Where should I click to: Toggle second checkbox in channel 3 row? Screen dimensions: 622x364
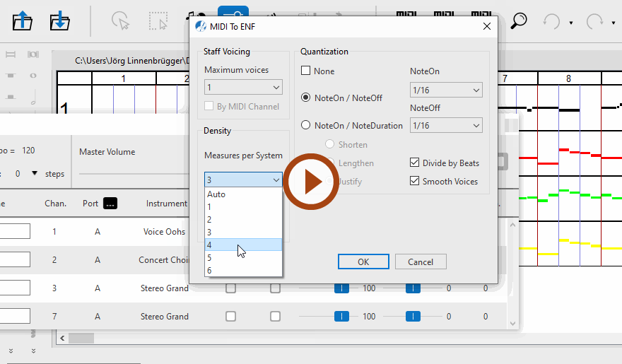click(x=275, y=288)
